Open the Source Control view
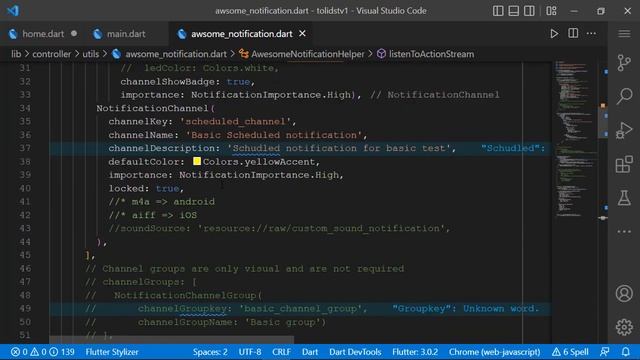The width and height of the screenshot is (640, 360). (624, 63)
